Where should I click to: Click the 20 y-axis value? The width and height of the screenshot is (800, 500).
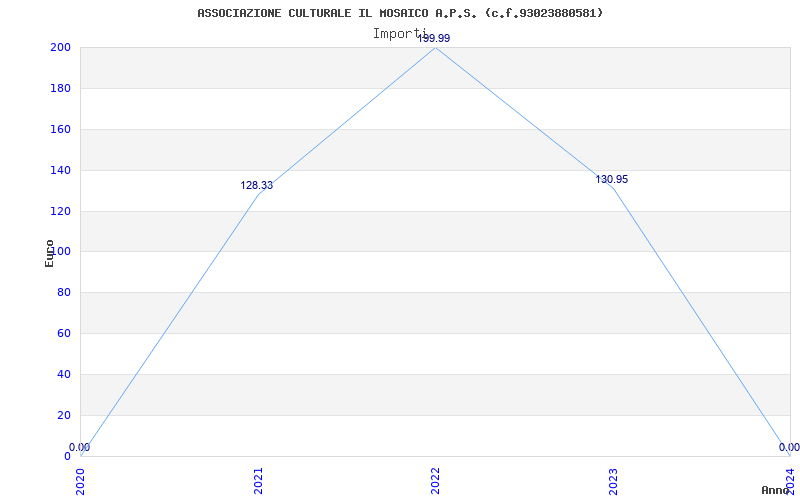[63, 415]
